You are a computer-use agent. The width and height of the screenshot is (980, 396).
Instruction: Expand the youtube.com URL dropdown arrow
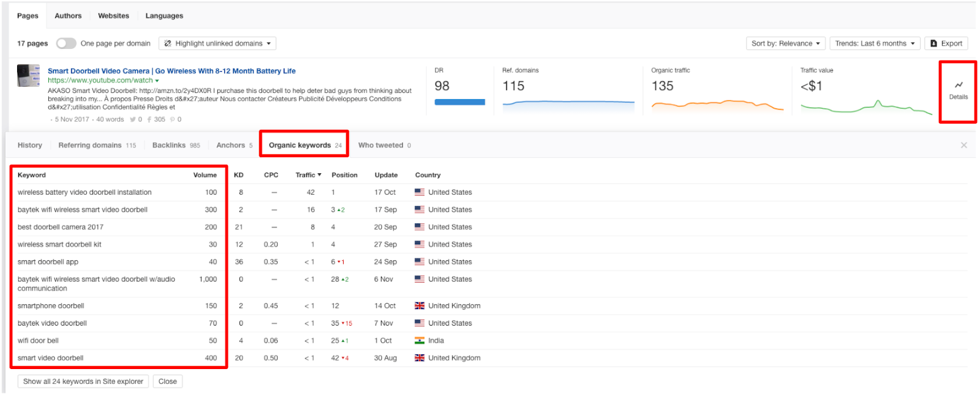point(157,81)
